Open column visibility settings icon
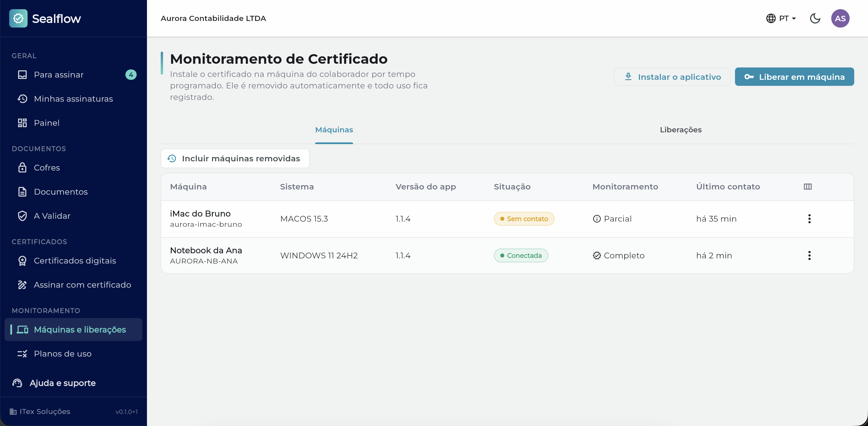The height and width of the screenshot is (426, 868). point(808,187)
